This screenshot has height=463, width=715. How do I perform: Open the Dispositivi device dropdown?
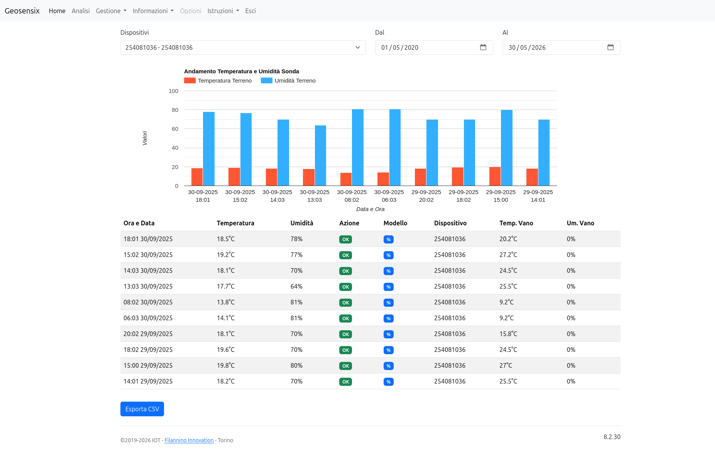click(x=243, y=47)
